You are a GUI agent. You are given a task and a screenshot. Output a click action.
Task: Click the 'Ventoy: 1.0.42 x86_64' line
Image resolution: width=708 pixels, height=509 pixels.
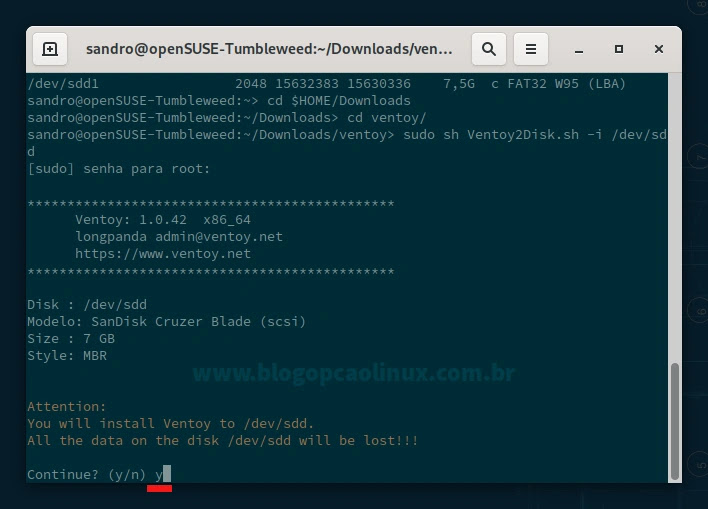pos(163,220)
